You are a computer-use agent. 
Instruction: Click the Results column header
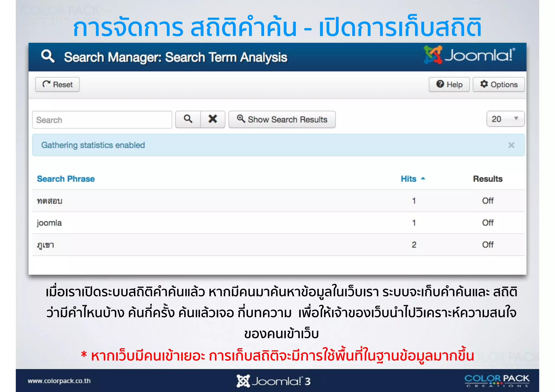coord(488,179)
